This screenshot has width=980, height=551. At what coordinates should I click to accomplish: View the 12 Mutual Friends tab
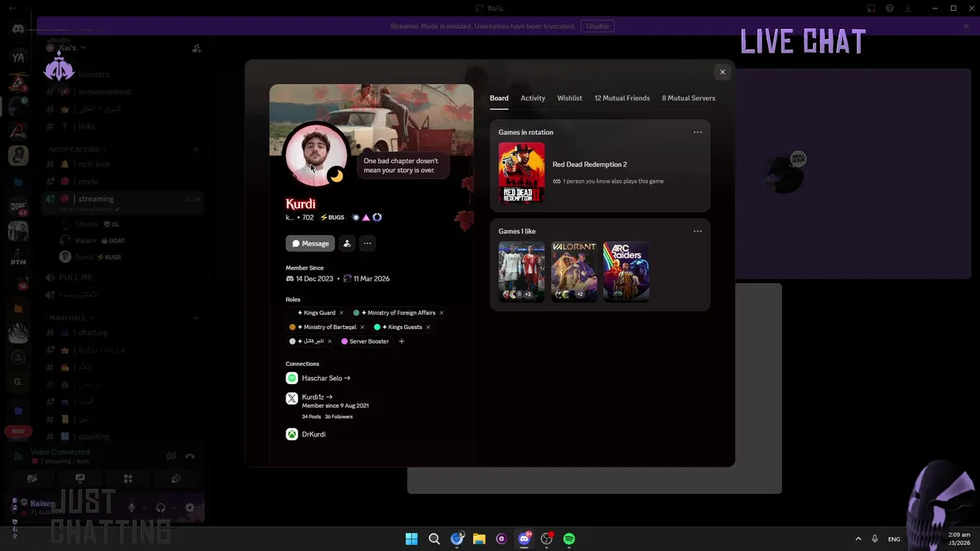tap(622, 98)
